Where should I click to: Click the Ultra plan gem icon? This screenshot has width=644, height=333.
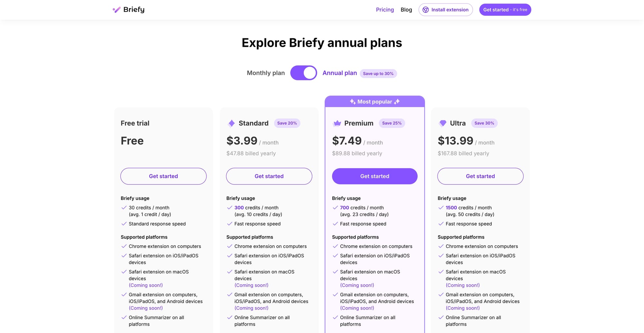(x=443, y=123)
